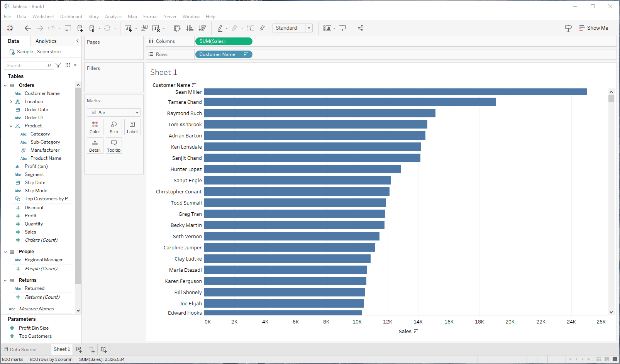Click the Swap Rows and Columns icon
This screenshot has height=364, width=620.
pyautogui.click(x=177, y=28)
